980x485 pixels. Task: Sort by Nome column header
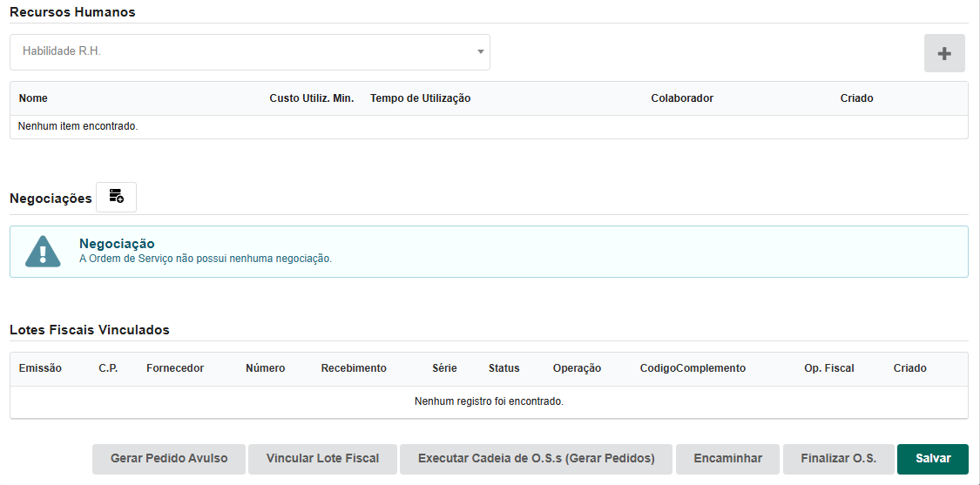(33, 98)
